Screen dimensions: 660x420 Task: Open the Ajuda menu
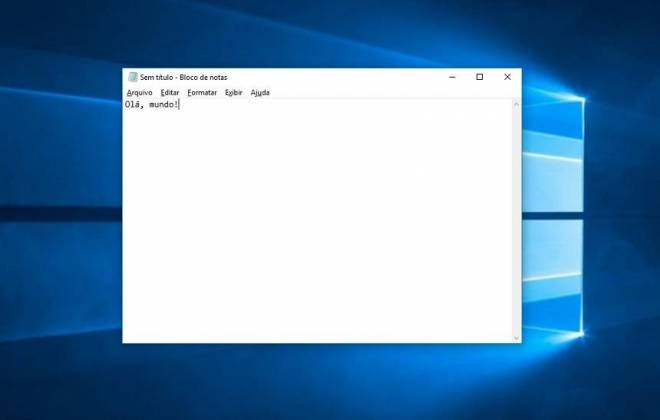pos(260,93)
